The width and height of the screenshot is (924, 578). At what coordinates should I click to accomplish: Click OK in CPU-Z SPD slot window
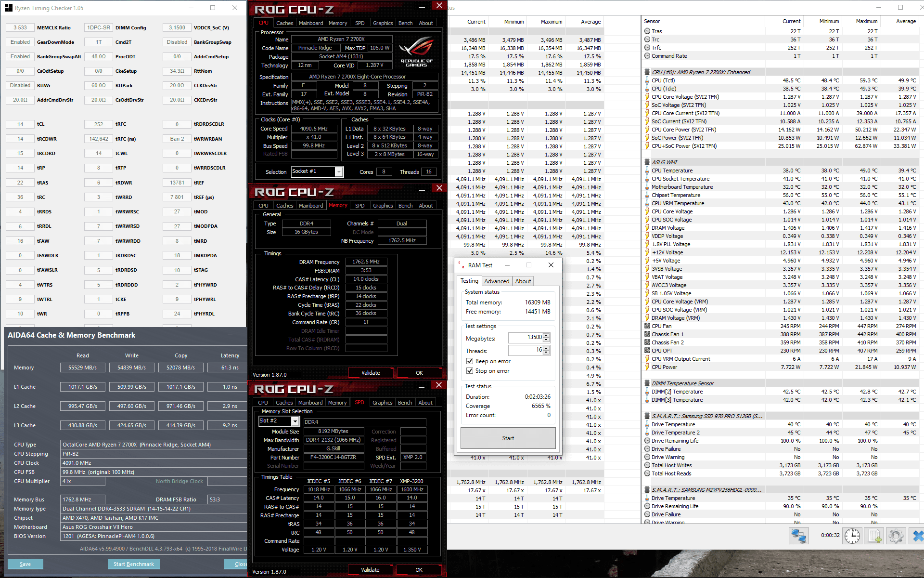(419, 570)
